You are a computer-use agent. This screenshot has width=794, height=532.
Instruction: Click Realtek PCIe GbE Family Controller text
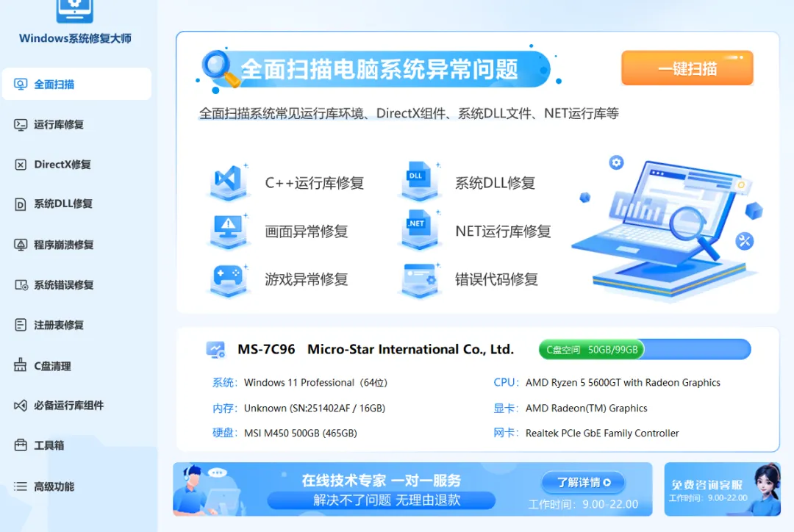coord(602,434)
